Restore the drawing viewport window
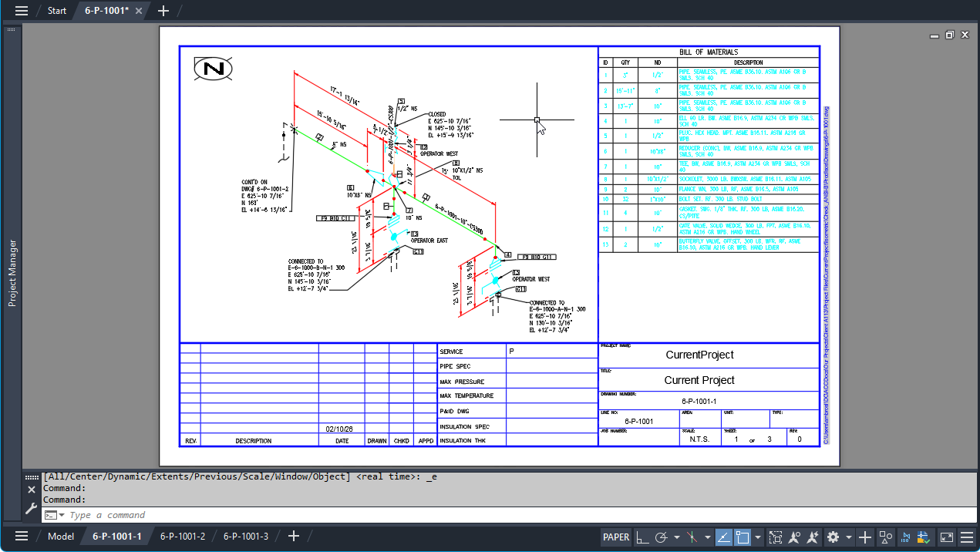The width and height of the screenshot is (980, 552). pyautogui.click(x=949, y=35)
